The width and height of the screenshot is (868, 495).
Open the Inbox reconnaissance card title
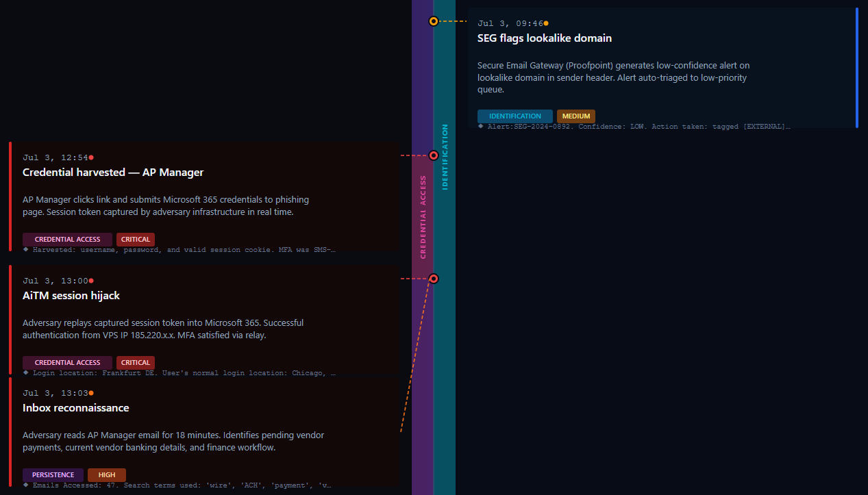tap(76, 408)
